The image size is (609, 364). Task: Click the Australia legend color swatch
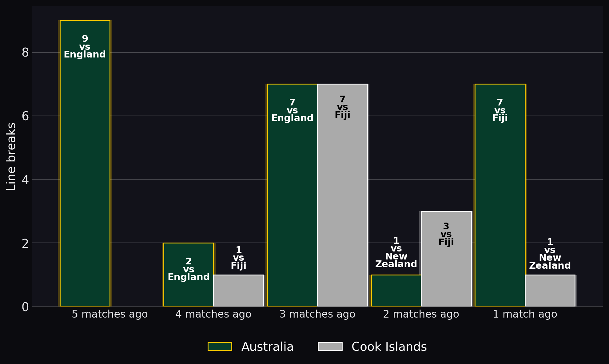[220, 346]
